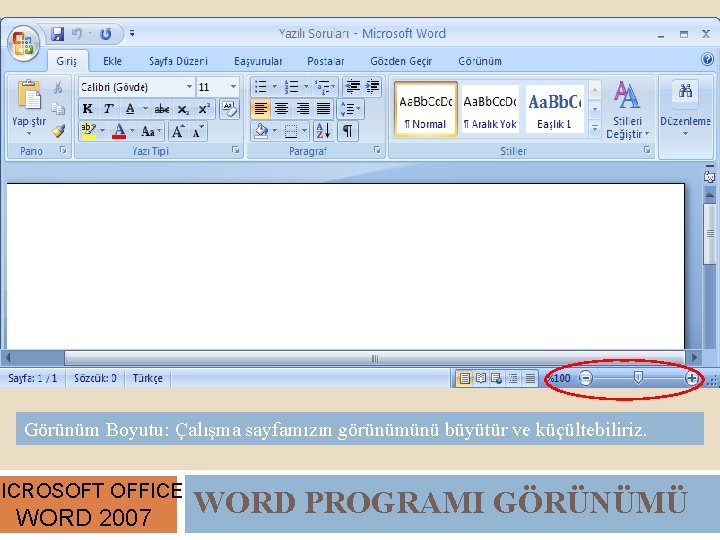Justify paragraph text
Viewport: 720px width, 540px height.
click(x=323, y=109)
